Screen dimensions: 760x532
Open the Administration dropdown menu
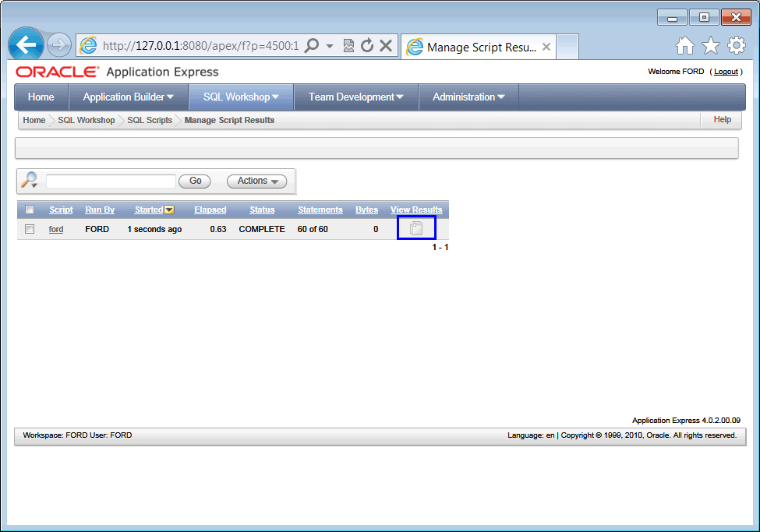click(x=468, y=97)
